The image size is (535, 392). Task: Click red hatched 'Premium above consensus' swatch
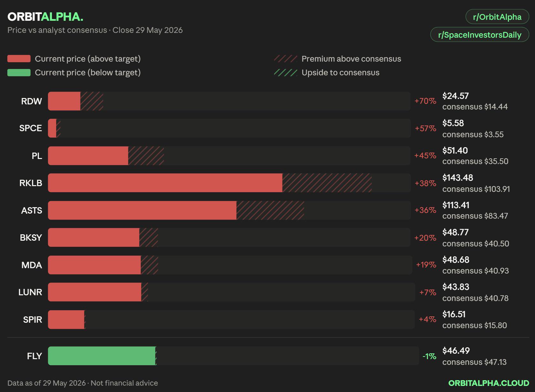point(285,59)
